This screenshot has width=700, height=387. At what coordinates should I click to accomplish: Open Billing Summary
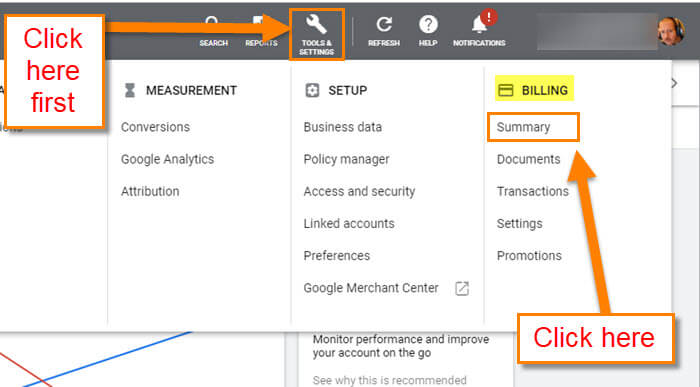coord(523,127)
